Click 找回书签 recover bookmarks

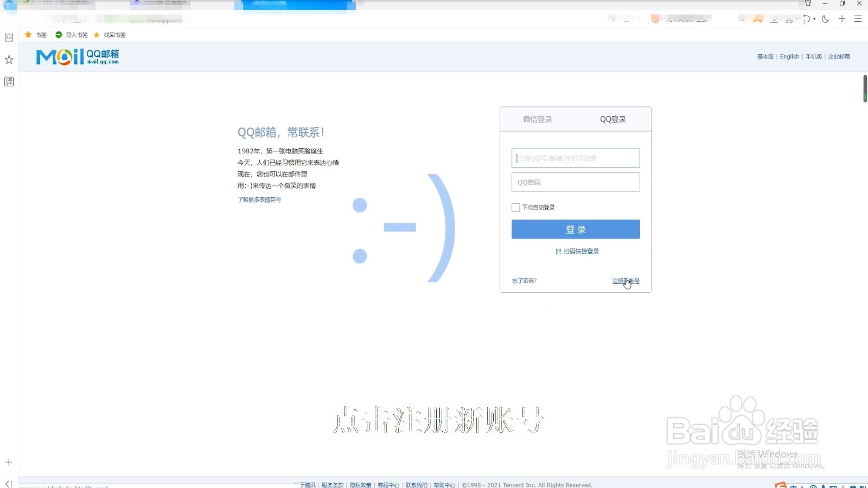[110, 35]
